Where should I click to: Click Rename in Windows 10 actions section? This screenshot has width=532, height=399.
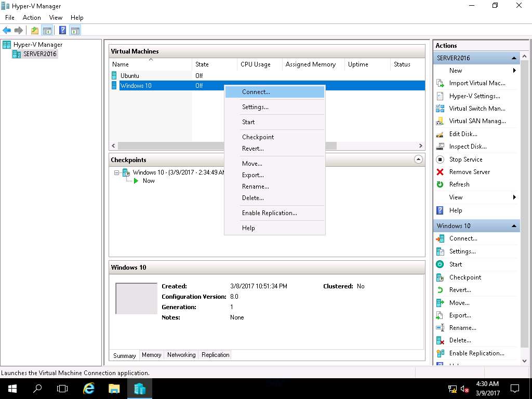coord(463,328)
